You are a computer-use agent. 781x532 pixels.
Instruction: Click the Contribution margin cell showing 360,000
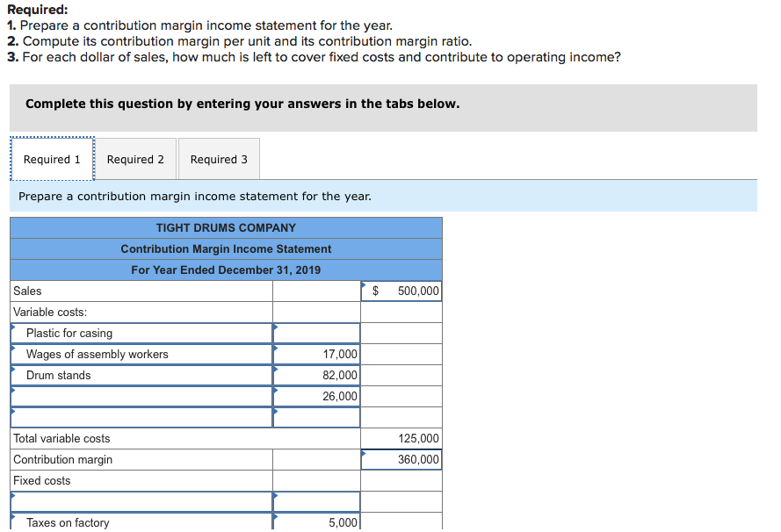tap(401, 459)
